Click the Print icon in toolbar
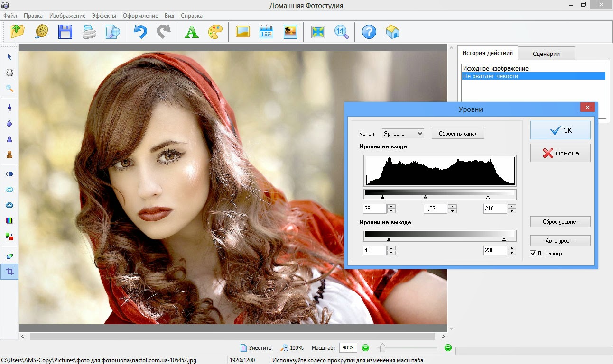The height and width of the screenshot is (364, 613). (x=90, y=32)
